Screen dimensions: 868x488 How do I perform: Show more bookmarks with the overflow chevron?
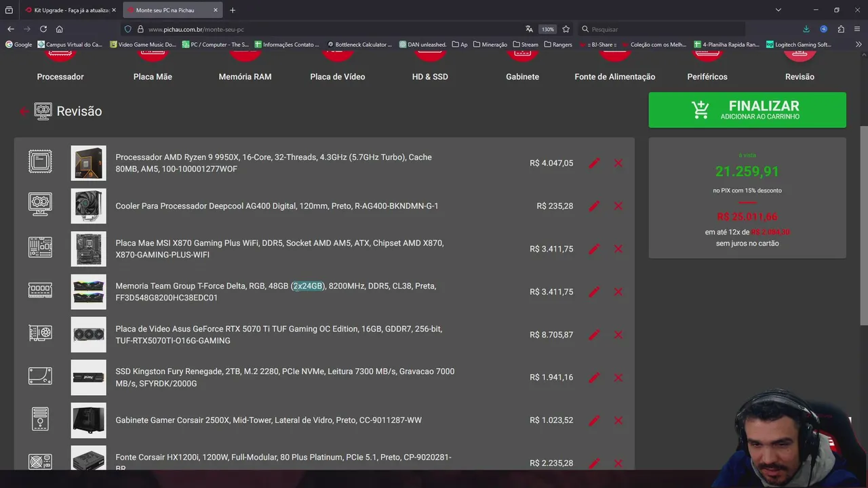click(x=859, y=45)
